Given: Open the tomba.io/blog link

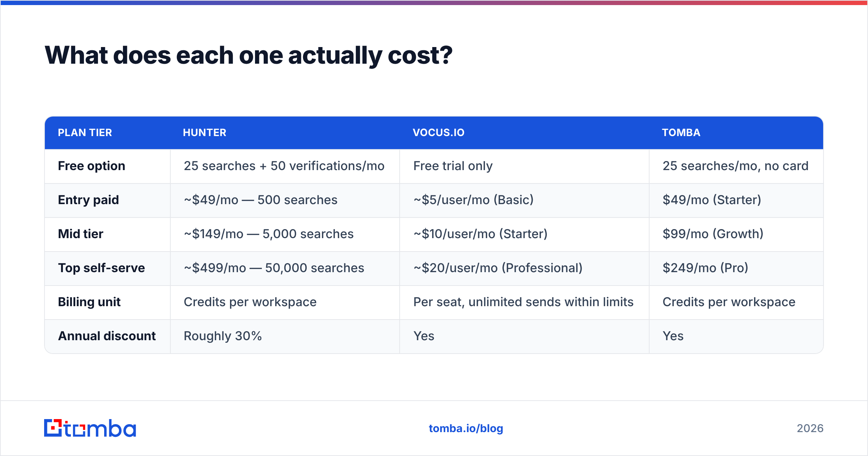Looking at the screenshot, I should tap(466, 428).
